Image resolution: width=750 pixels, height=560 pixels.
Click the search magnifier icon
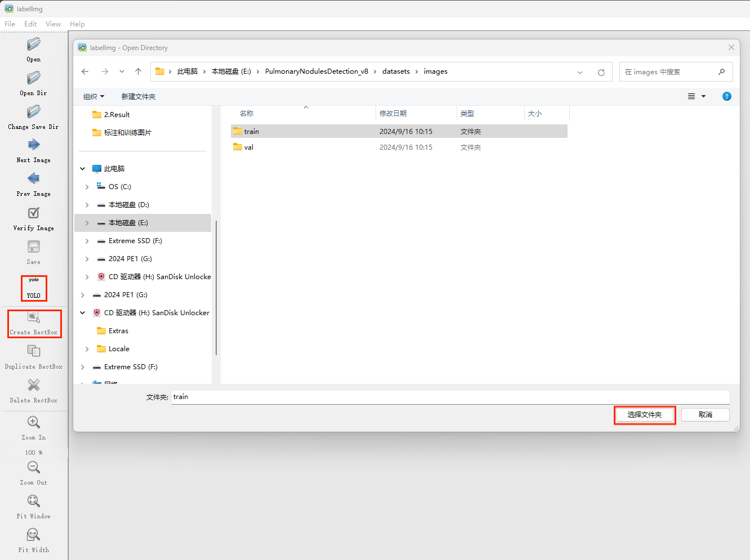pyautogui.click(x=721, y=72)
